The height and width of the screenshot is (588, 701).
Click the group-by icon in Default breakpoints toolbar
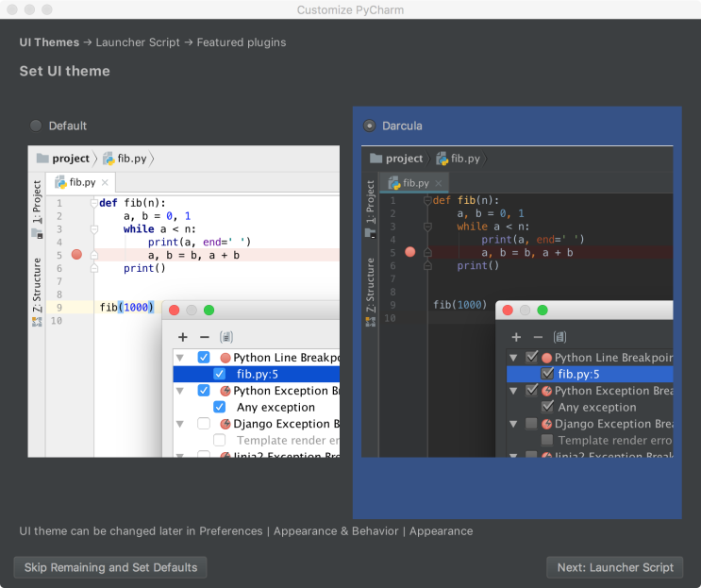tap(226, 337)
